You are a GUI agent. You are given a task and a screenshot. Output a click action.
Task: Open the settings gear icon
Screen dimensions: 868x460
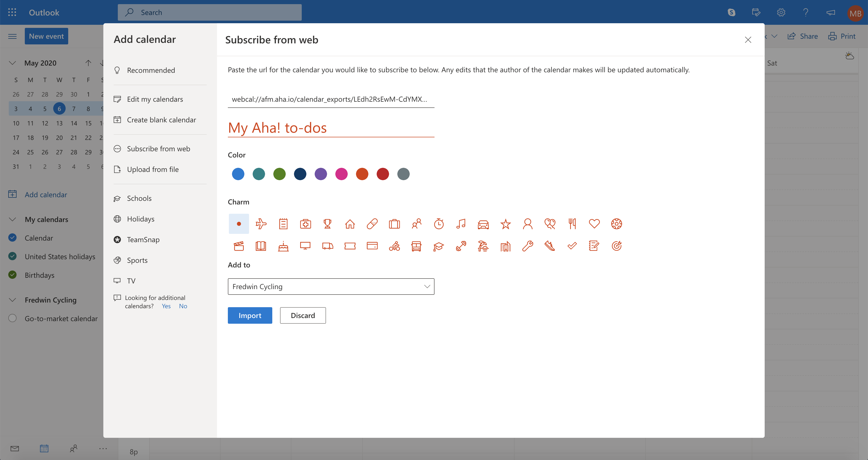click(x=781, y=12)
